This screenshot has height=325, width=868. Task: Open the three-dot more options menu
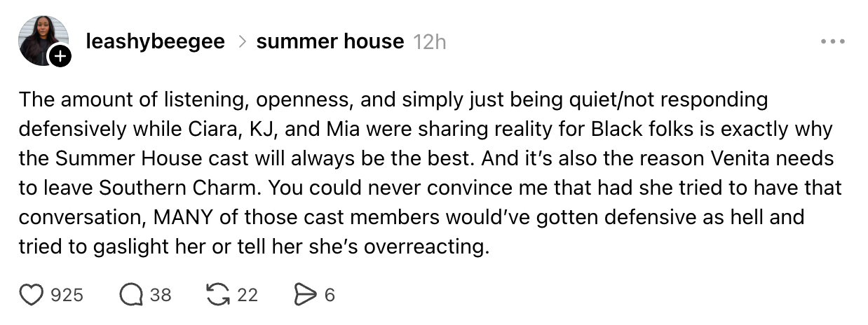tap(832, 42)
